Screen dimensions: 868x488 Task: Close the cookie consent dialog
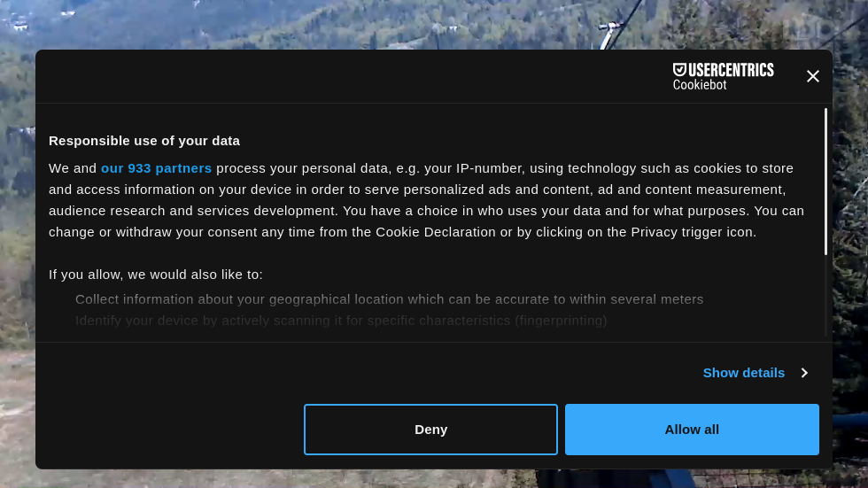tap(812, 76)
